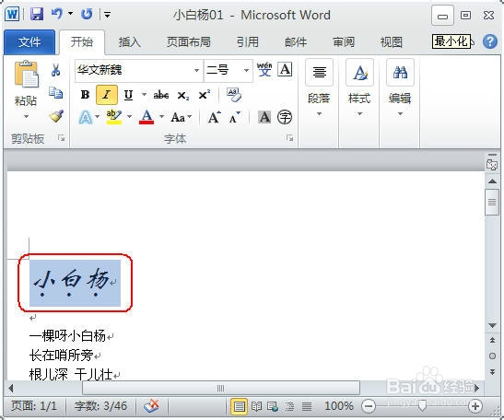Open the Change Case (Aa) menu

click(182, 117)
